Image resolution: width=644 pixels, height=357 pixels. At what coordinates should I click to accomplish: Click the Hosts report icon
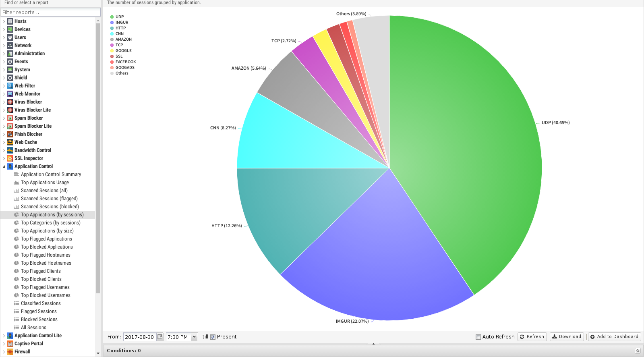click(x=10, y=21)
